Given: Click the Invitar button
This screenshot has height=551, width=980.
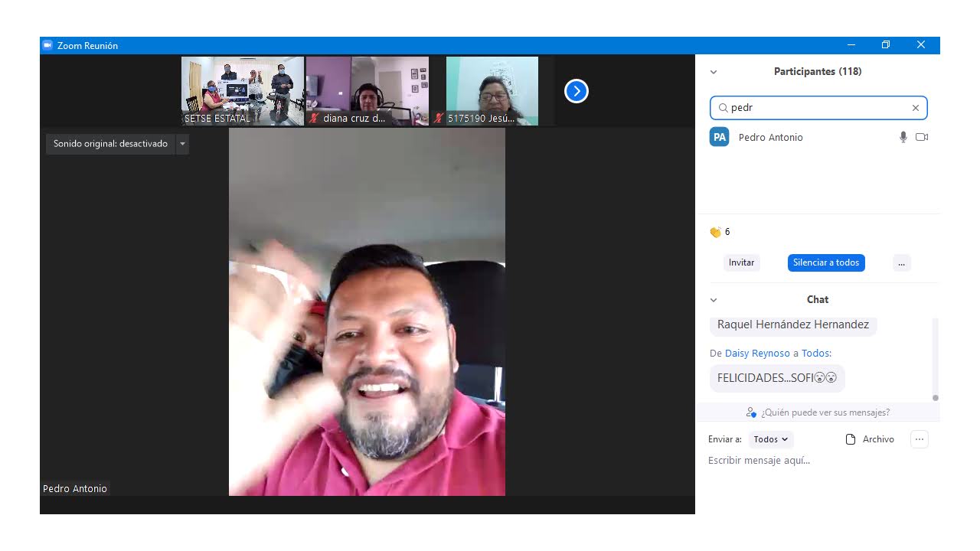Looking at the screenshot, I should click(741, 262).
